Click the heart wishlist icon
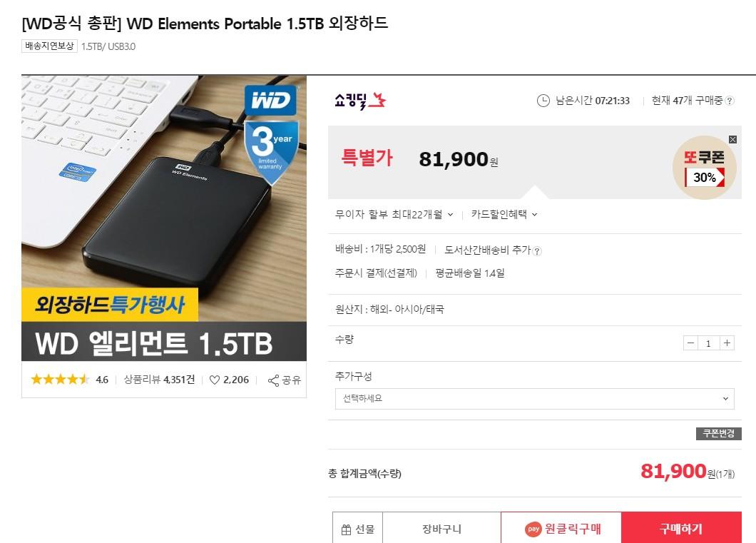The height and width of the screenshot is (543, 756). point(215,380)
